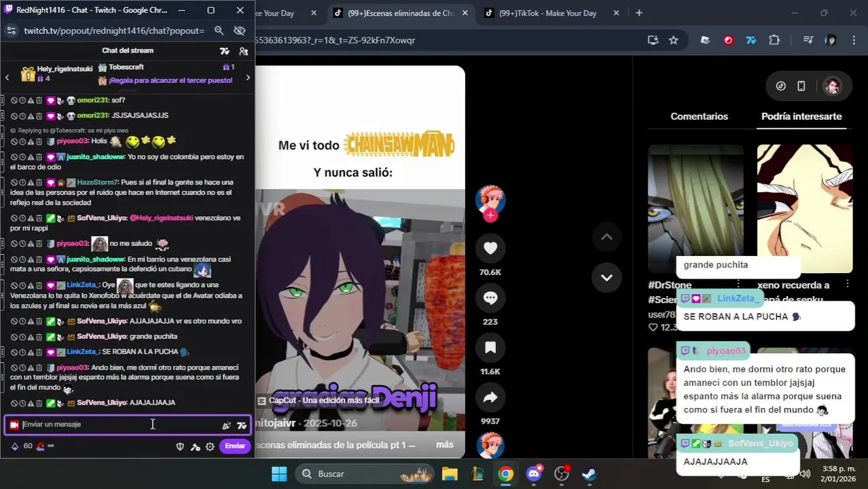
Task: Go to next gift leaderboard entry
Action: 248,77
